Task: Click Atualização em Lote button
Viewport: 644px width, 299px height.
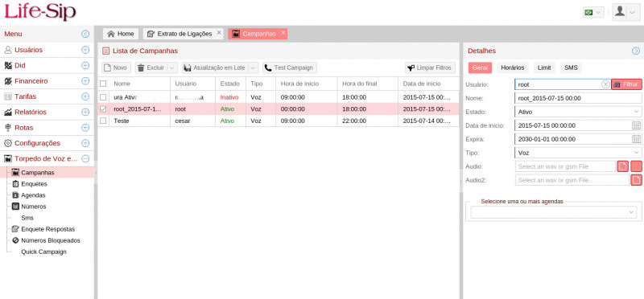Action: point(215,68)
